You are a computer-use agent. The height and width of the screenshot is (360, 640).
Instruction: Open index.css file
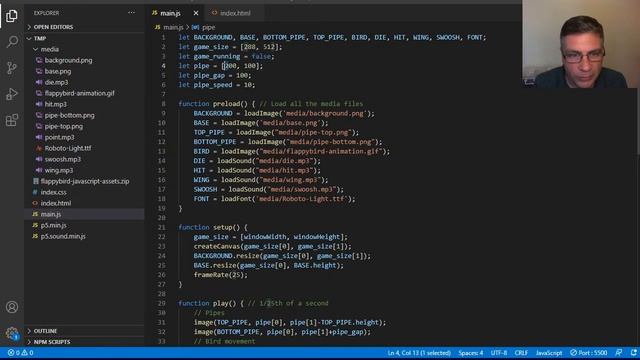point(53,192)
